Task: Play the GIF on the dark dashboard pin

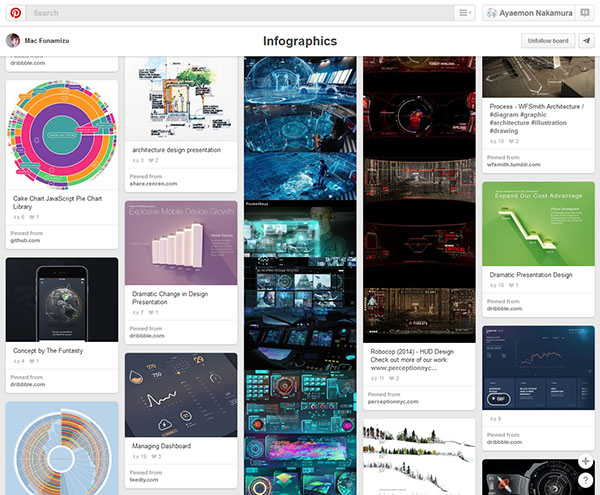Action: pos(499,397)
